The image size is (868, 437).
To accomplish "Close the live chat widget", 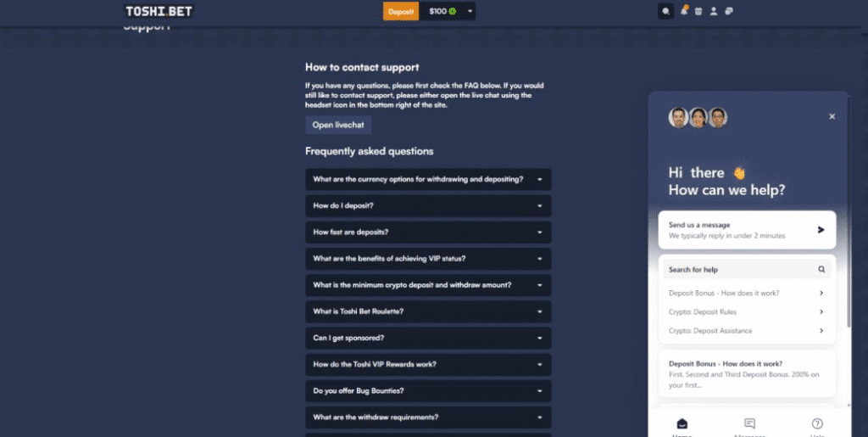I will coord(832,116).
